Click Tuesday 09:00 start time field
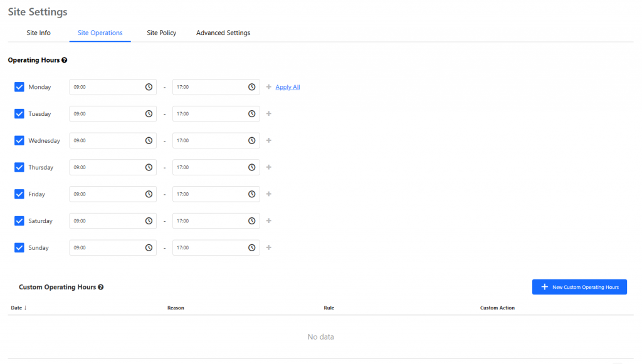The width and height of the screenshot is (642, 364). tap(113, 113)
